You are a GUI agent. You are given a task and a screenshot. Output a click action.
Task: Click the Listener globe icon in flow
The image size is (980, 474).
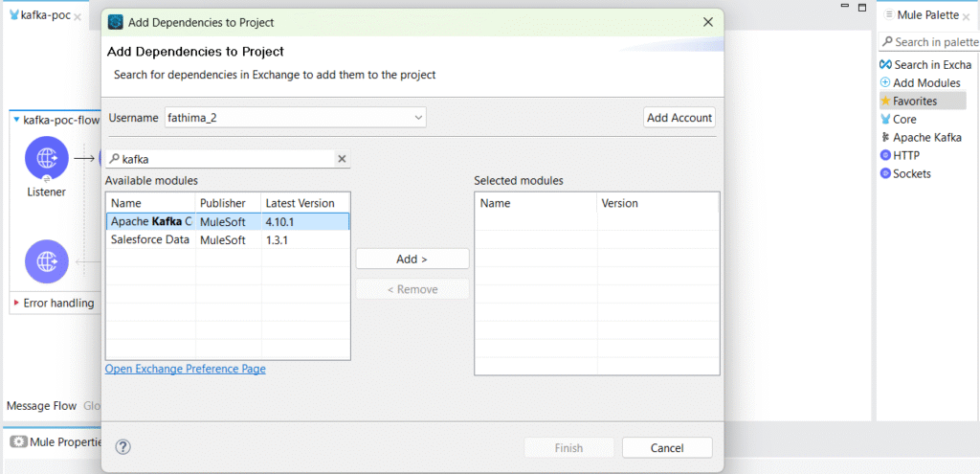(x=47, y=158)
